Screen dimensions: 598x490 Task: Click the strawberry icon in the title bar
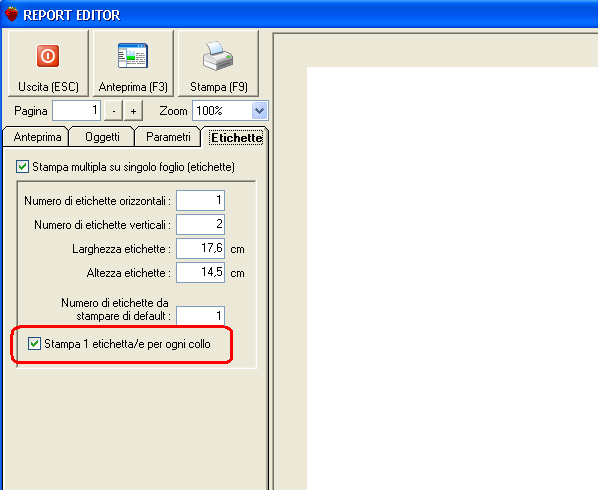pos(11,14)
